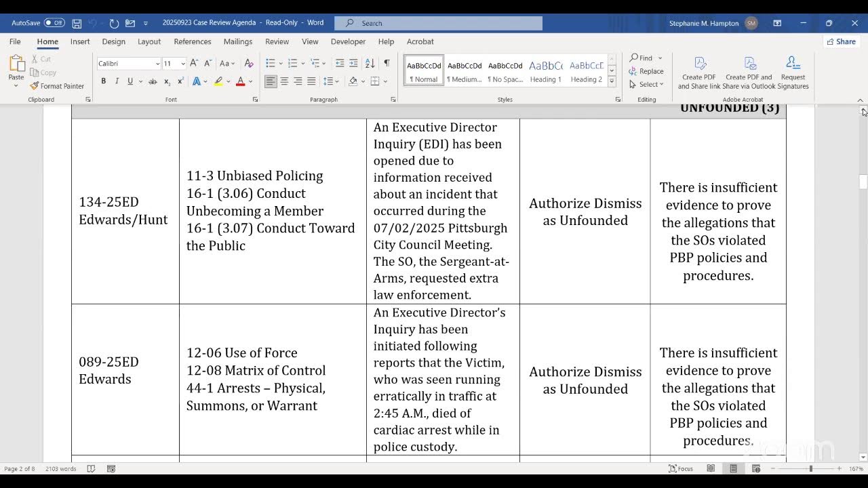Click the font color red swatch
Image resolution: width=868 pixels, height=488 pixels.
pyautogui.click(x=240, y=81)
